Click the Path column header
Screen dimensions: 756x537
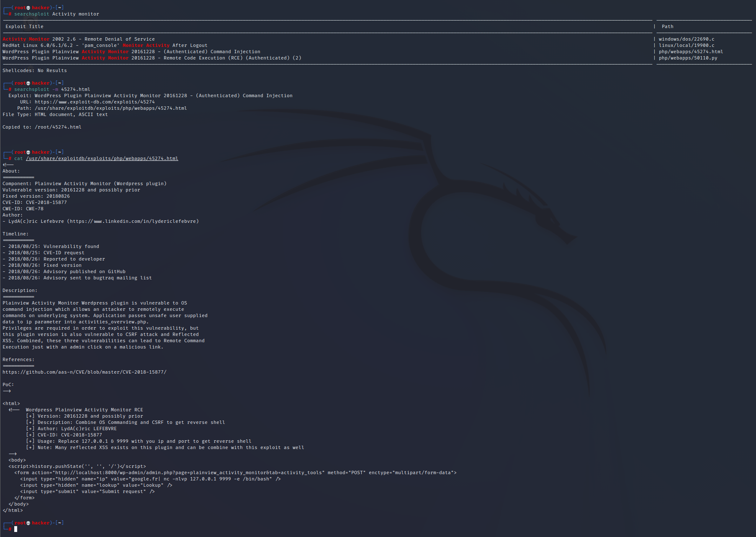point(667,26)
